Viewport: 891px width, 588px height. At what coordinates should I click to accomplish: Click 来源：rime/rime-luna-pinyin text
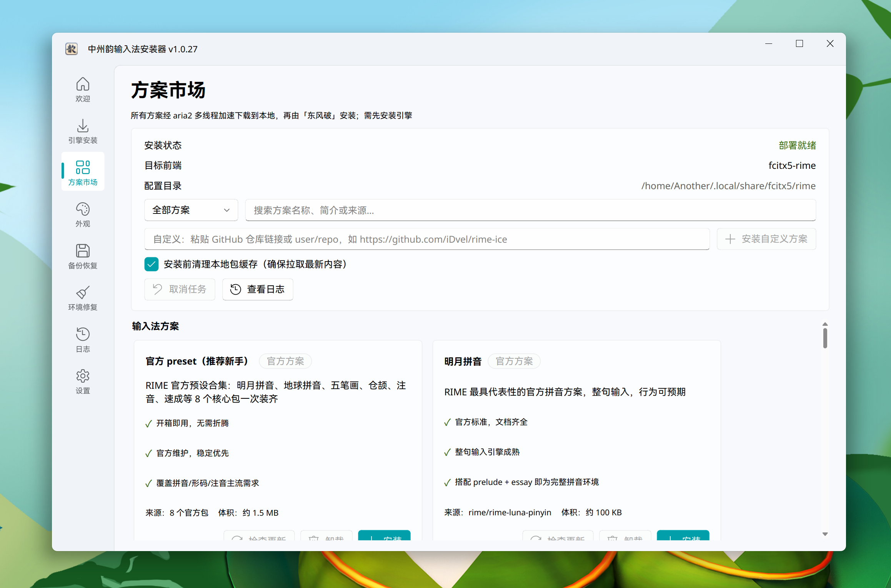[x=498, y=512]
